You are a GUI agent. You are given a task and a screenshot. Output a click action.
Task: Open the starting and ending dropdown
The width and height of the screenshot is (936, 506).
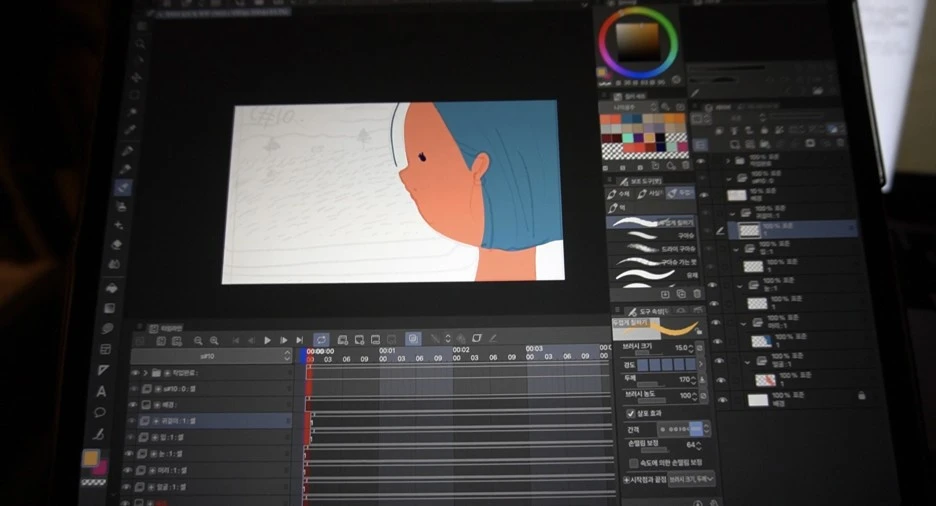click(x=691, y=480)
